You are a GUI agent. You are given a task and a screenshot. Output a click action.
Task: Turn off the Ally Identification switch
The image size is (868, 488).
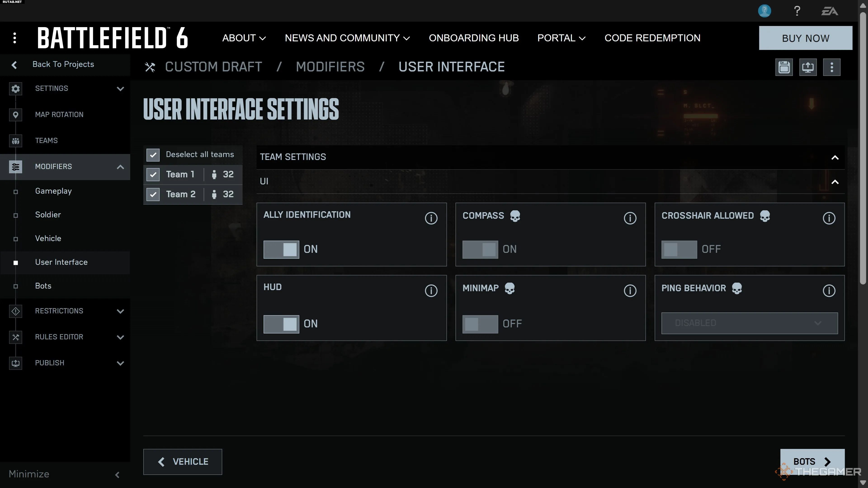[x=281, y=249]
